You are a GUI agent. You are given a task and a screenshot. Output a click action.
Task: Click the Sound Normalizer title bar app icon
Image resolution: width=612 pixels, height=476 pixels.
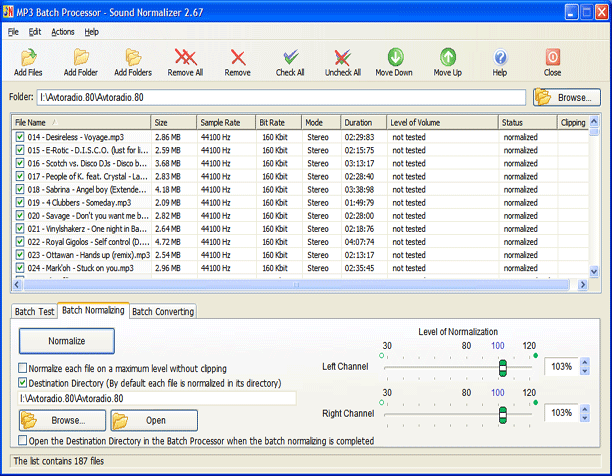[x=8, y=12]
